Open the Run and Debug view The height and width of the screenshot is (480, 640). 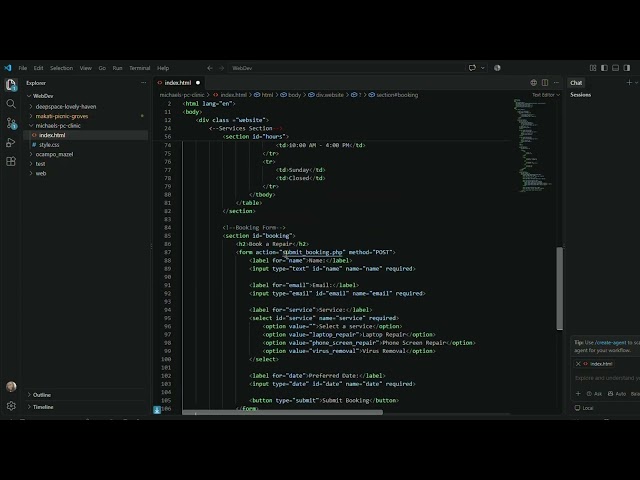point(11,142)
